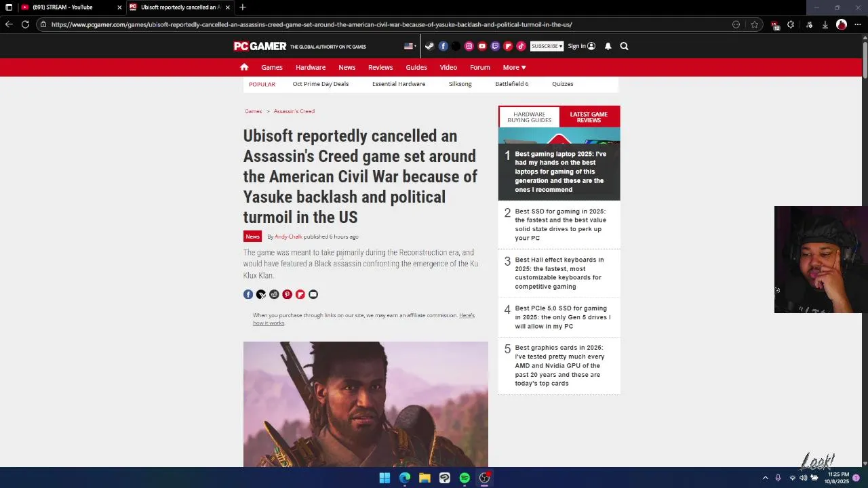The image size is (868, 488).
Task: Share article by email
Action: [313, 294]
